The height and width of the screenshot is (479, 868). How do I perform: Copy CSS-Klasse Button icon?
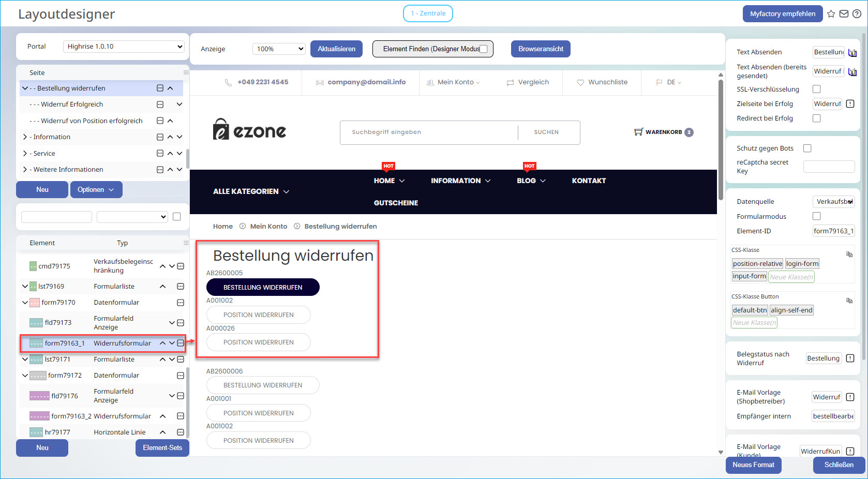click(849, 301)
